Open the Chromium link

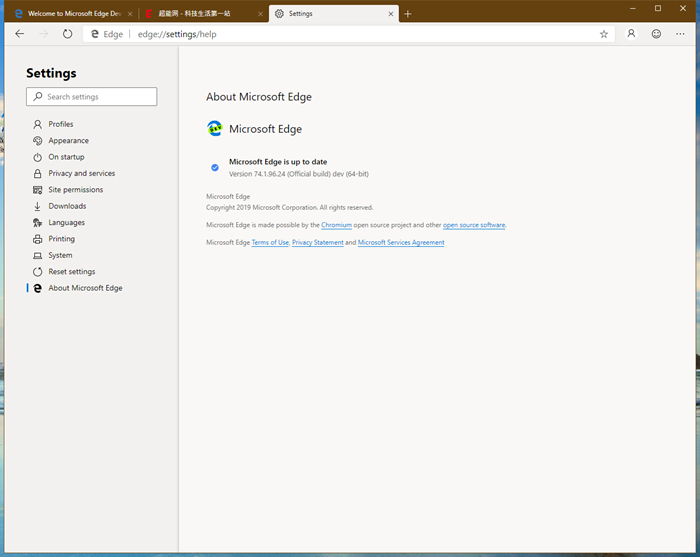click(336, 225)
